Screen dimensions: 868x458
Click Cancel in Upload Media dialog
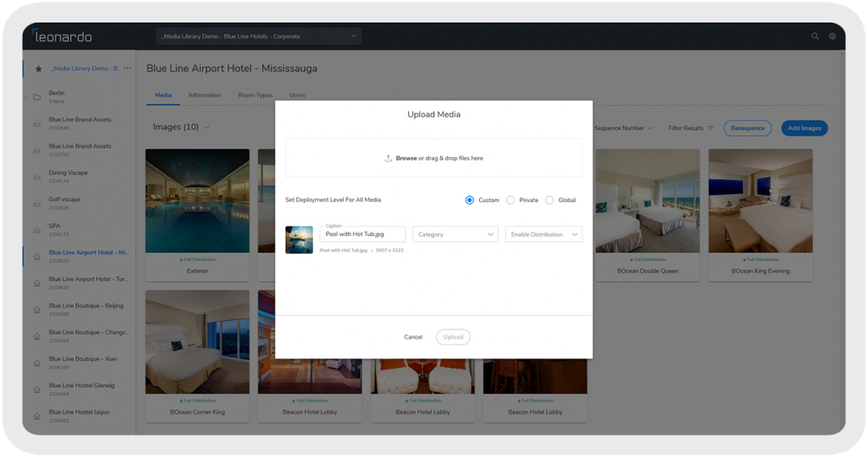coord(413,337)
